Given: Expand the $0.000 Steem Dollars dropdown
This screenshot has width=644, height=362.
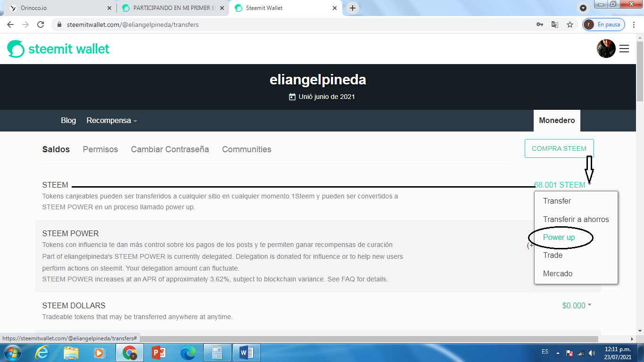Looking at the screenshot, I should coord(577,305).
